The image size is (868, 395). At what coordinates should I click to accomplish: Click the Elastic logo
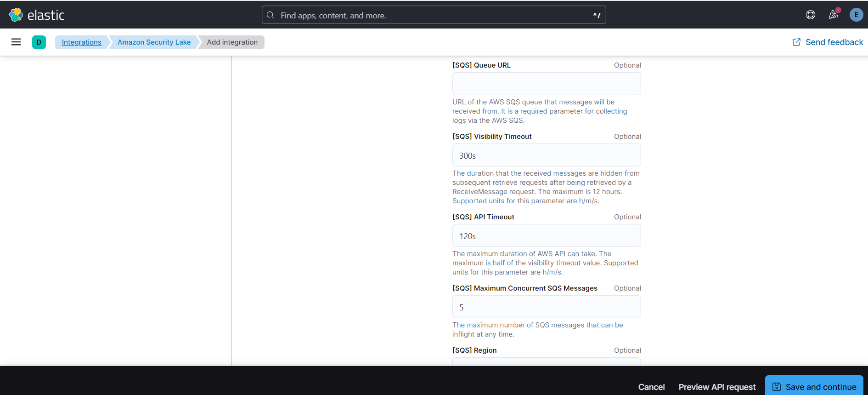click(37, 15)
